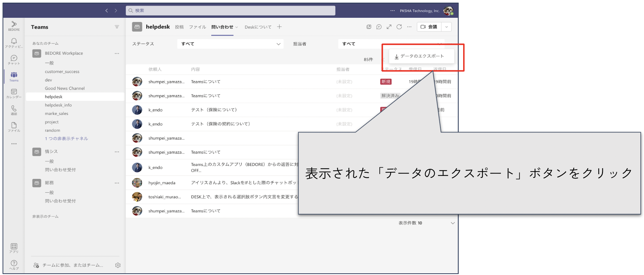Open manage teams gear icon
The image size is (644, 275).
[x=118, y=265]
